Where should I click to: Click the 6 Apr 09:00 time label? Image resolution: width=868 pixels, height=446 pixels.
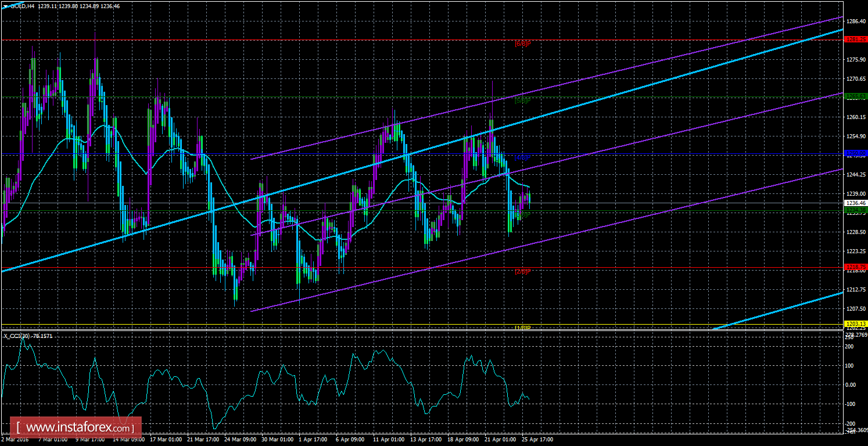(351, 440)
